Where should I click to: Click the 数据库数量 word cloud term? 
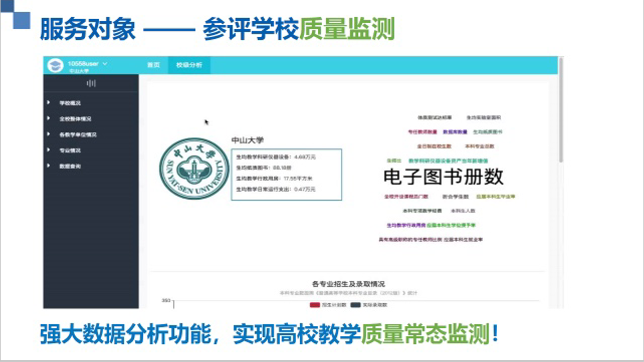coord(455,132)
